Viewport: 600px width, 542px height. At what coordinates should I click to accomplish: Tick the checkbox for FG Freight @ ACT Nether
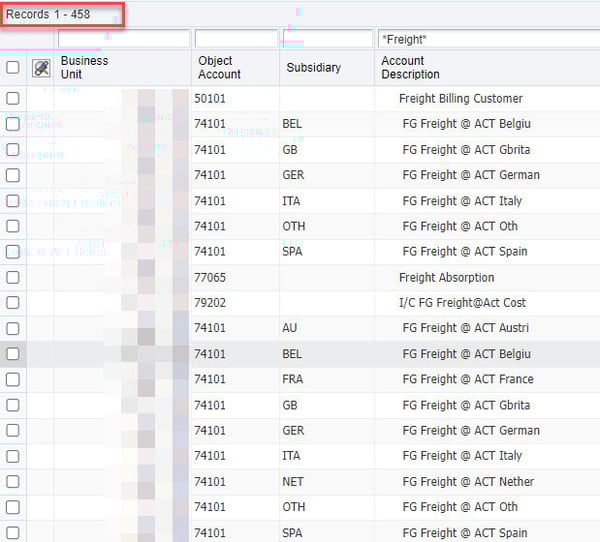[x=13, y=482]
